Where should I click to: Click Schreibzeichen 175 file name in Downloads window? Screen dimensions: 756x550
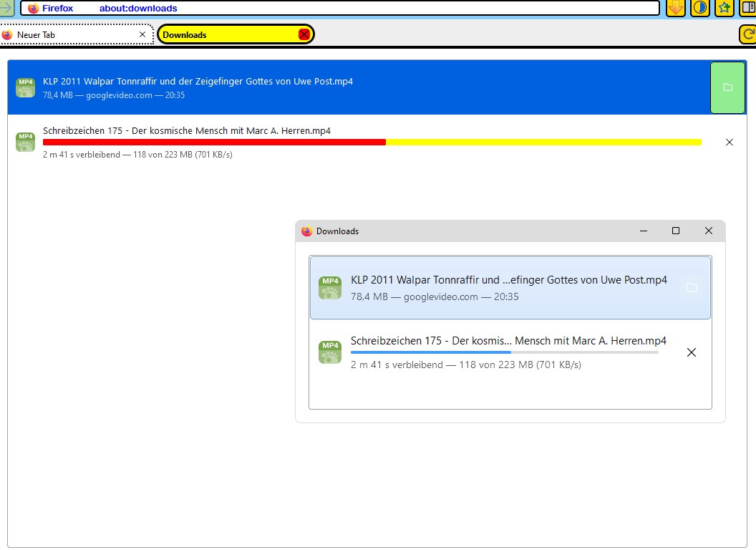click(x=509, y=341)
